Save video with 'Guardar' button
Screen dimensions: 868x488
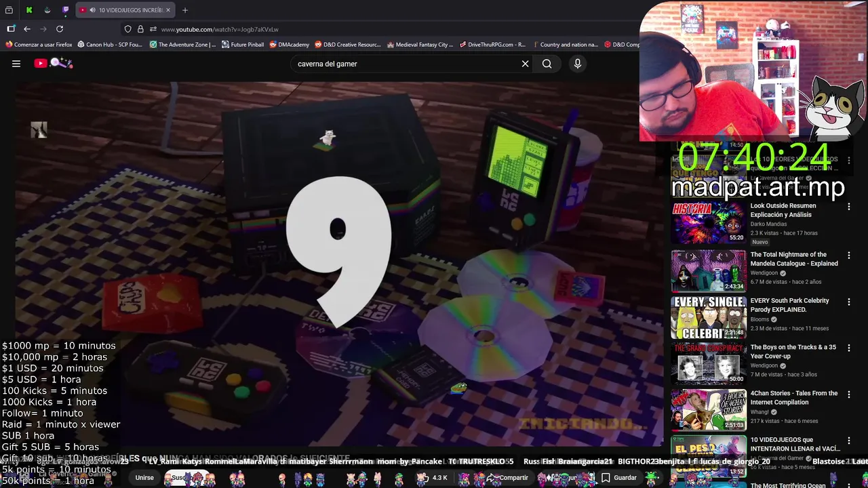pos(618,478)
